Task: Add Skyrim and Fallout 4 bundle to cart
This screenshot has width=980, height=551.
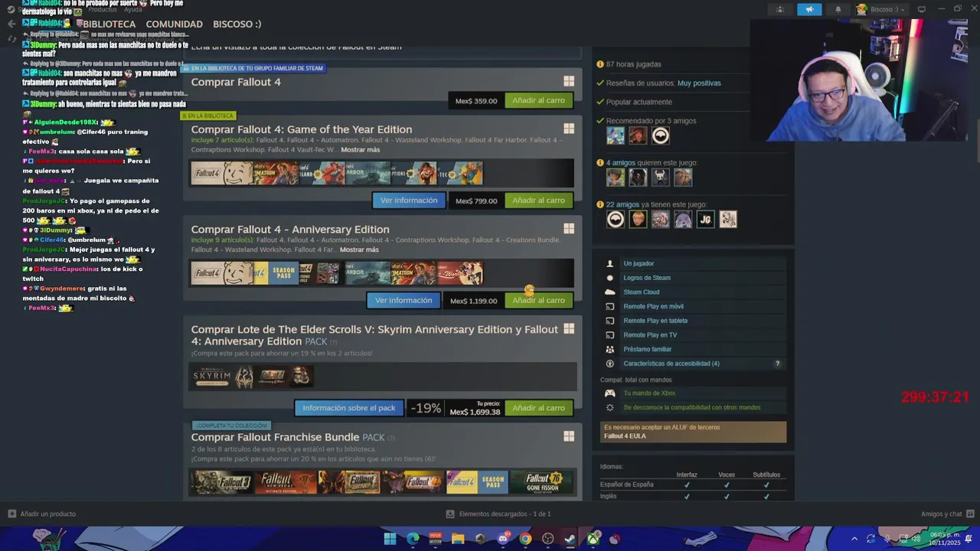Action: [x=538, y=408]
